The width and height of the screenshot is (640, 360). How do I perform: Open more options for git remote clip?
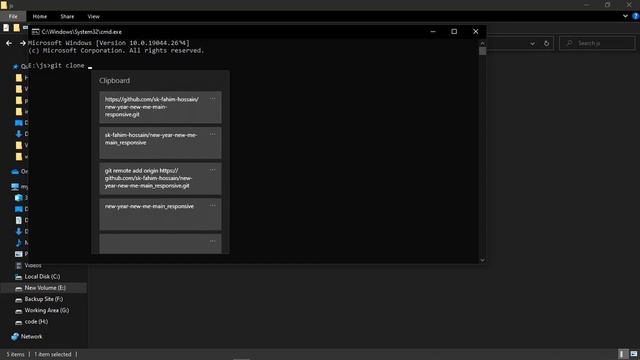point(212,170)
